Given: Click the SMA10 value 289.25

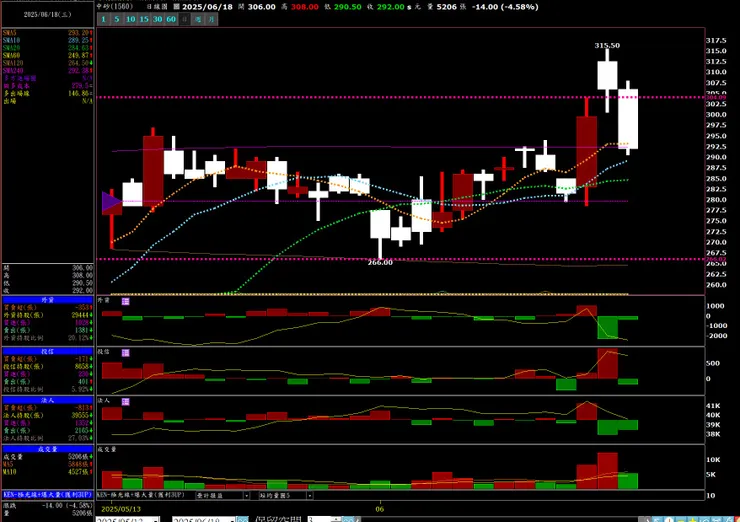Looking at the screenshot, I should 79,41.
